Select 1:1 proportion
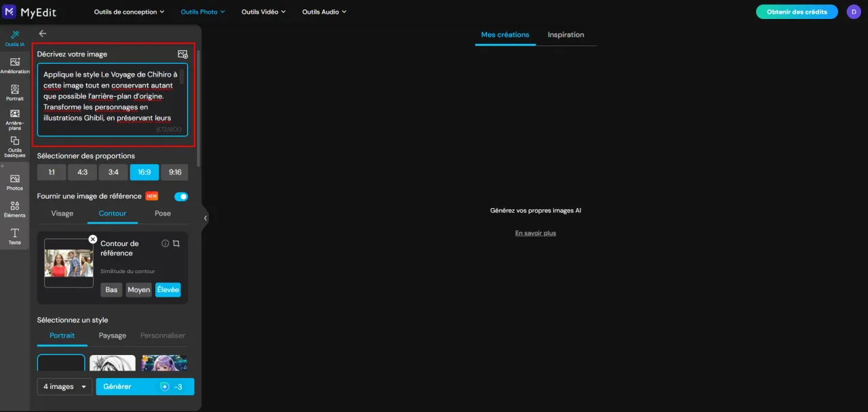This screenshot has height=412, width=868. pyautogui.click(x=52, y=172)
